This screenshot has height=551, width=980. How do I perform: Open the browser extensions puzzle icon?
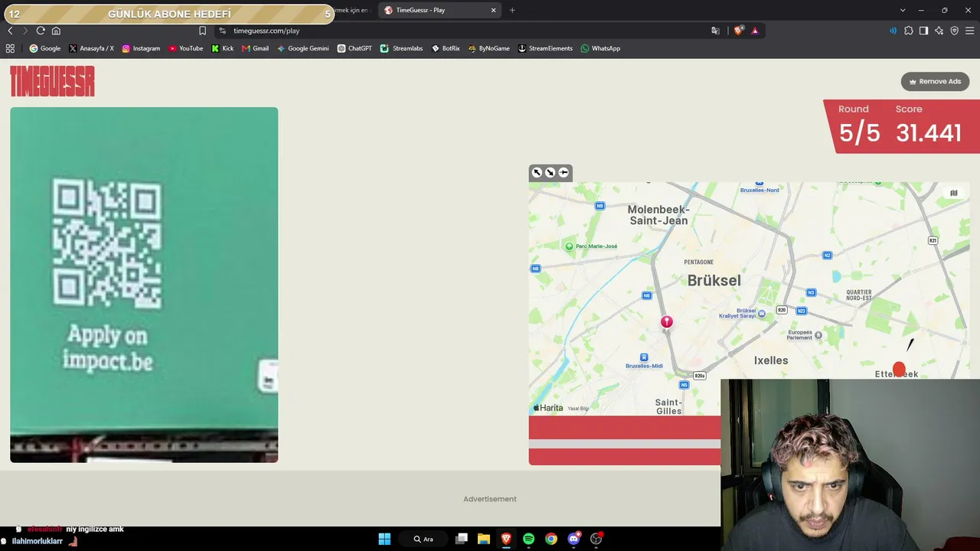[x=908, y=31]
